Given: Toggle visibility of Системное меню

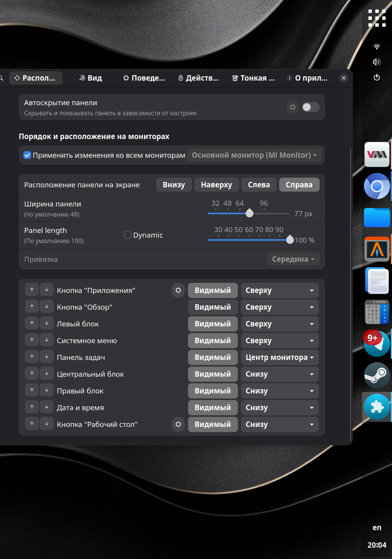Looking at the screenshot, I should [x=213, y=340].
